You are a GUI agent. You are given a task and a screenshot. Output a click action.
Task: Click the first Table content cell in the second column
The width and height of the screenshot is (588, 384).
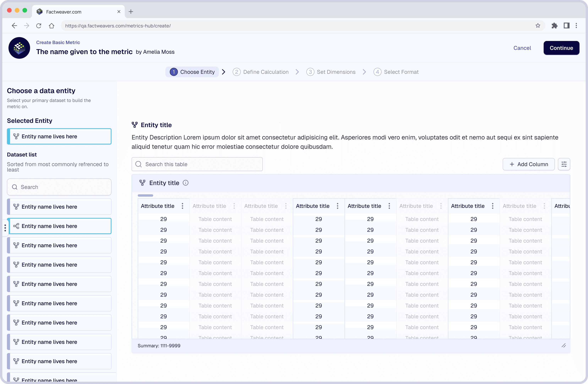point(215,219)
